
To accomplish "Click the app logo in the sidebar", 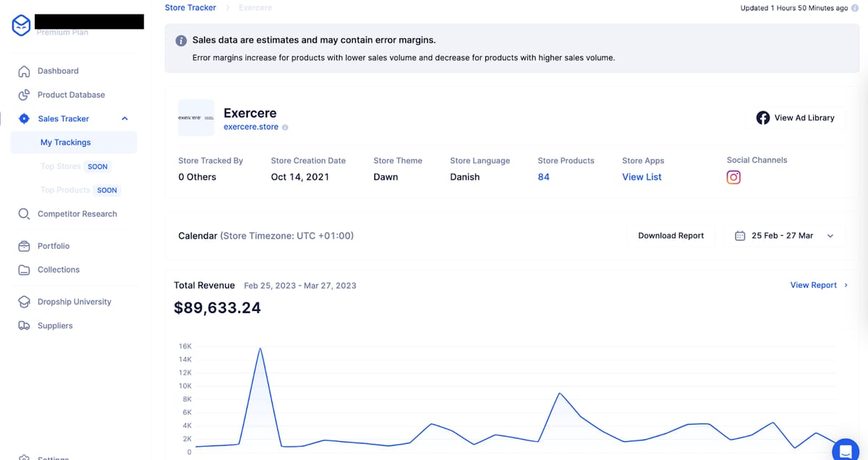I will point(22,25).
